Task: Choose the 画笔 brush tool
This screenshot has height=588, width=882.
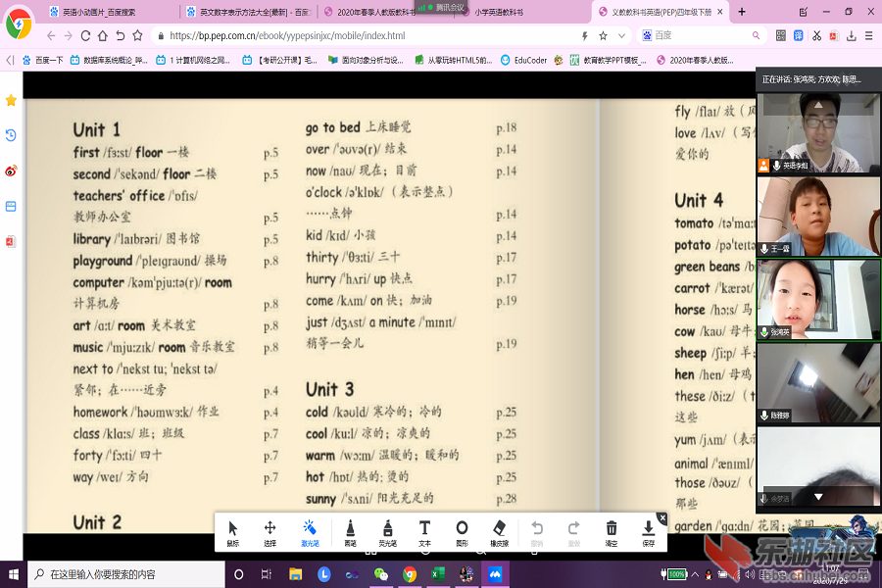Action: (x=351, y=533)
